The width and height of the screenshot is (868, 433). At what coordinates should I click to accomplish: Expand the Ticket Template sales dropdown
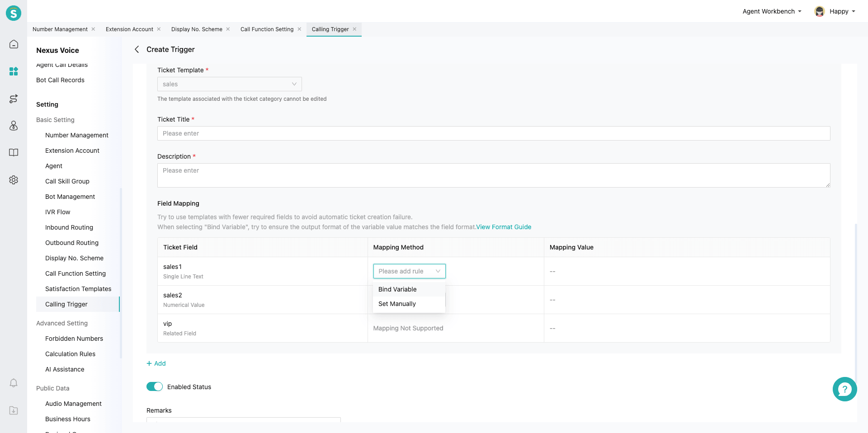pyautogui.click(x=229, y=84)
